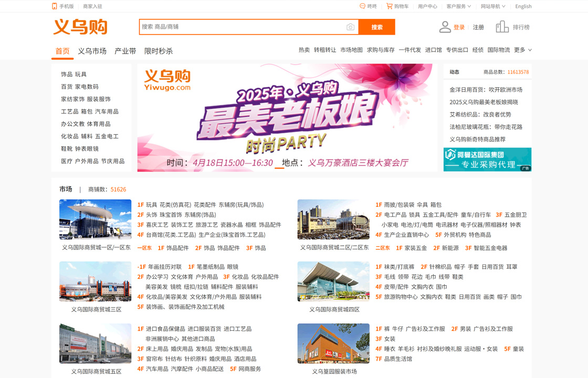Open the news 2025义乌购最美老板娘揭晓

(484, 102)
